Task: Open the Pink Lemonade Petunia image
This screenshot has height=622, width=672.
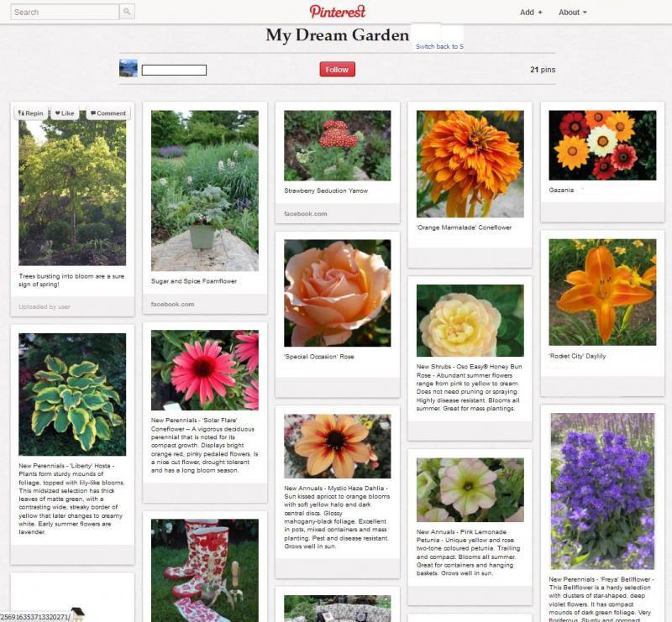Action: (x=470, y=489)
